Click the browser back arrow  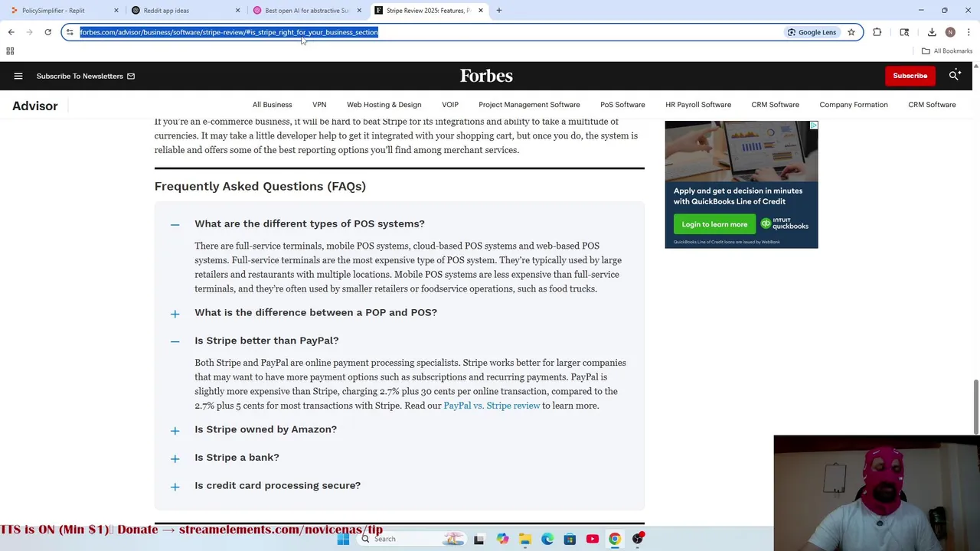click(11, 32)
